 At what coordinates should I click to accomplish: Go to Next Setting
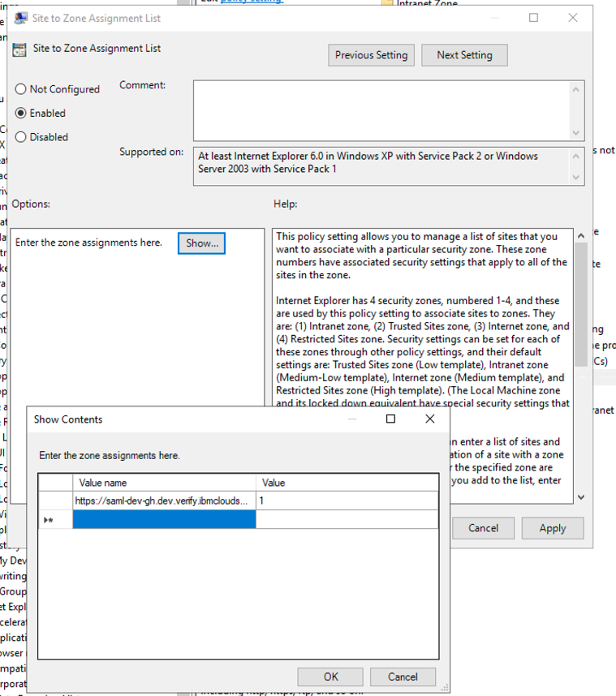[x=464, y=55]
